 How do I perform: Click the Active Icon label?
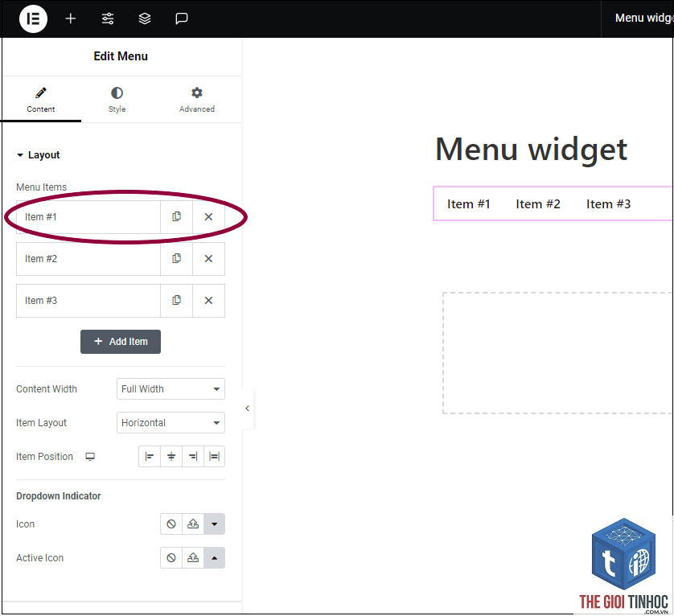[39, 558]
